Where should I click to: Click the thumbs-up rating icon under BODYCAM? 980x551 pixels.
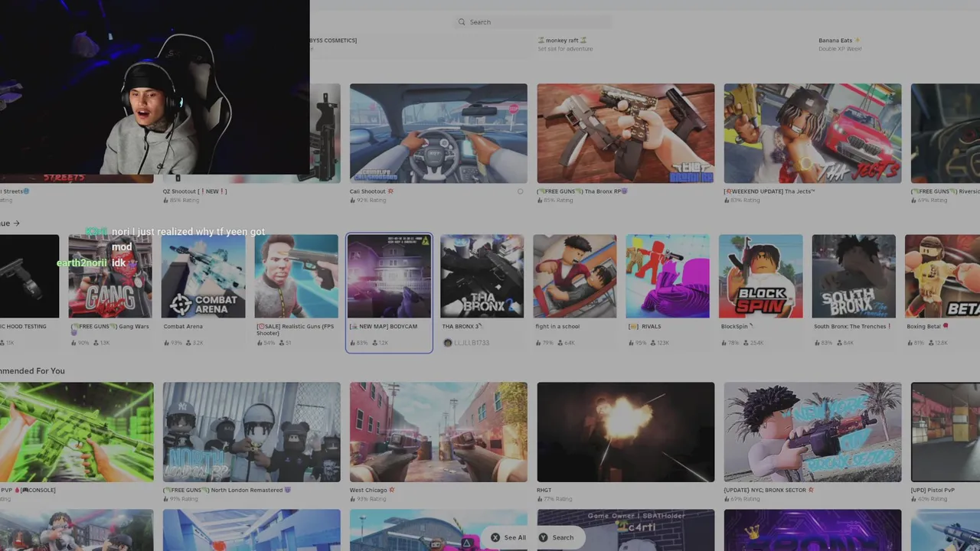352,343
